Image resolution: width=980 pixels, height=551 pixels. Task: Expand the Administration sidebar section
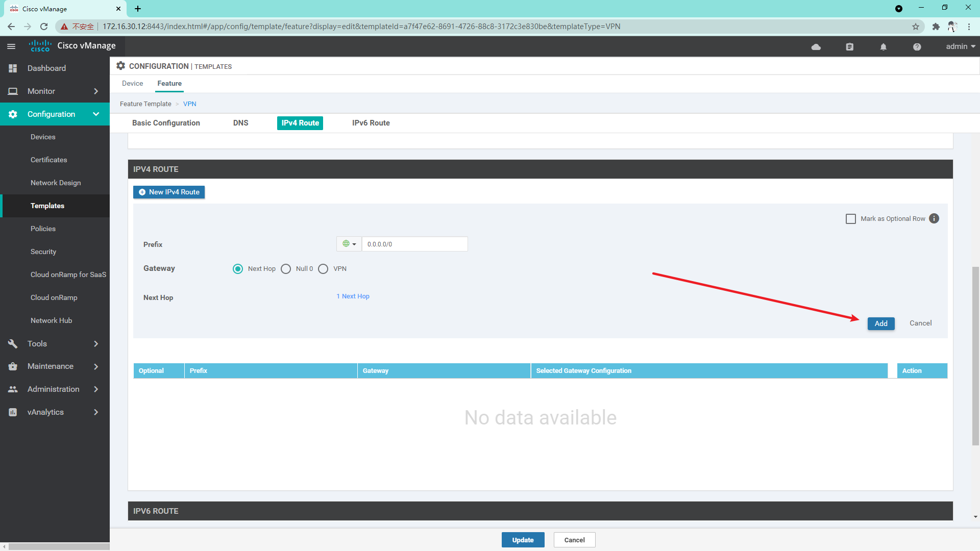click(53, 389)
